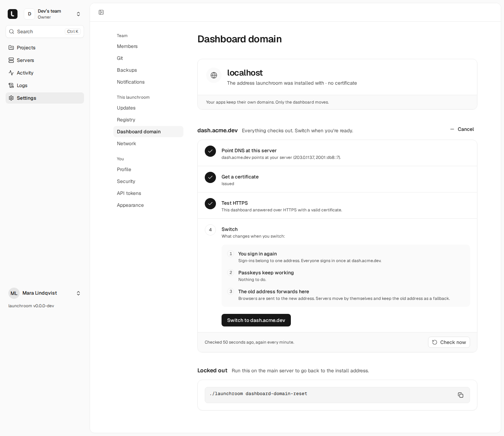Open the Updates settings page
Viewport: 504px width, 436px height.
click(148, 108)
